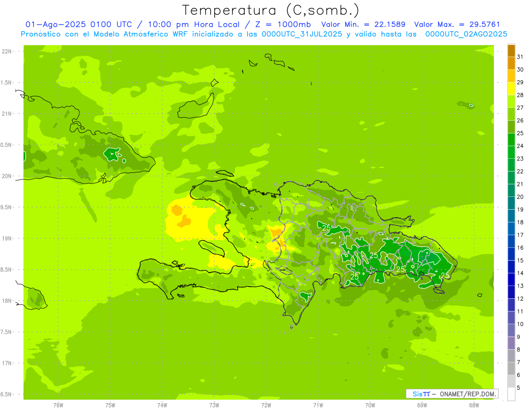Select the legend swatch between 29 and 30
This screenshot has height=411, width=532.
511,76
